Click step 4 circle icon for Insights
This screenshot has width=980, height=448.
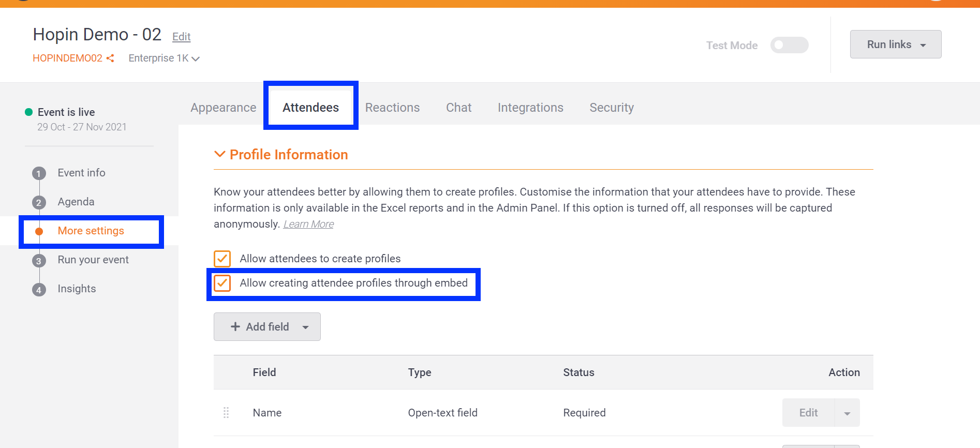click(39, 290)
